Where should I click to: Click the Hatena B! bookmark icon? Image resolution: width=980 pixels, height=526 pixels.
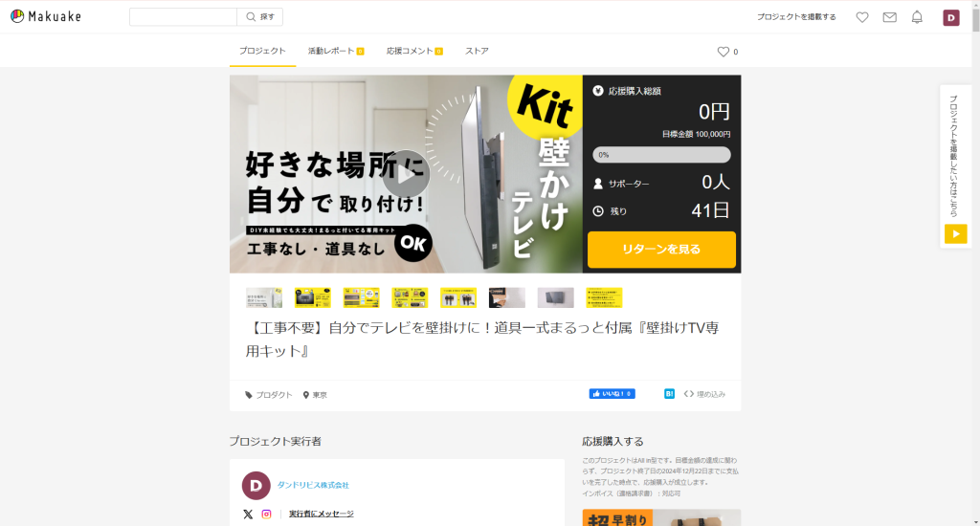(x=669, y=394)
